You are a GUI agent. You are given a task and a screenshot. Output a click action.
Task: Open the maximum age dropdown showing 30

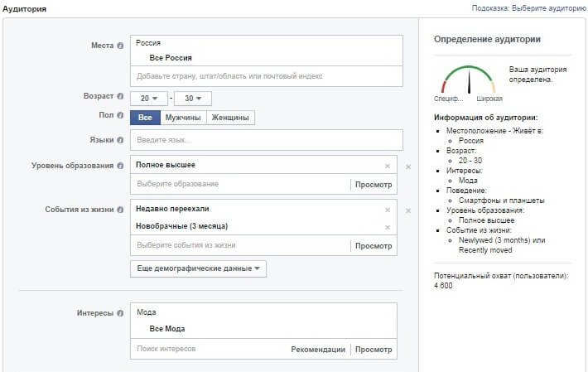pos(193,98)
